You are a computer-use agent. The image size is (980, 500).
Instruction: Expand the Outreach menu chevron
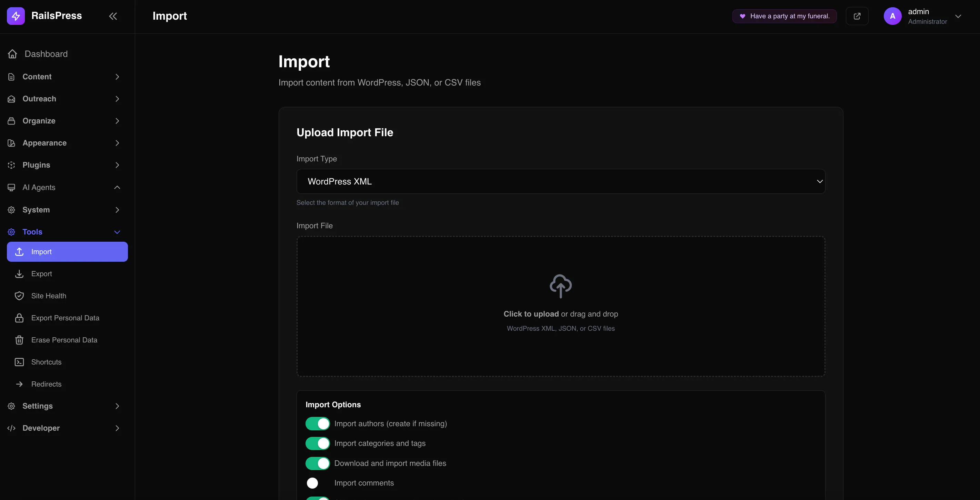117,99
